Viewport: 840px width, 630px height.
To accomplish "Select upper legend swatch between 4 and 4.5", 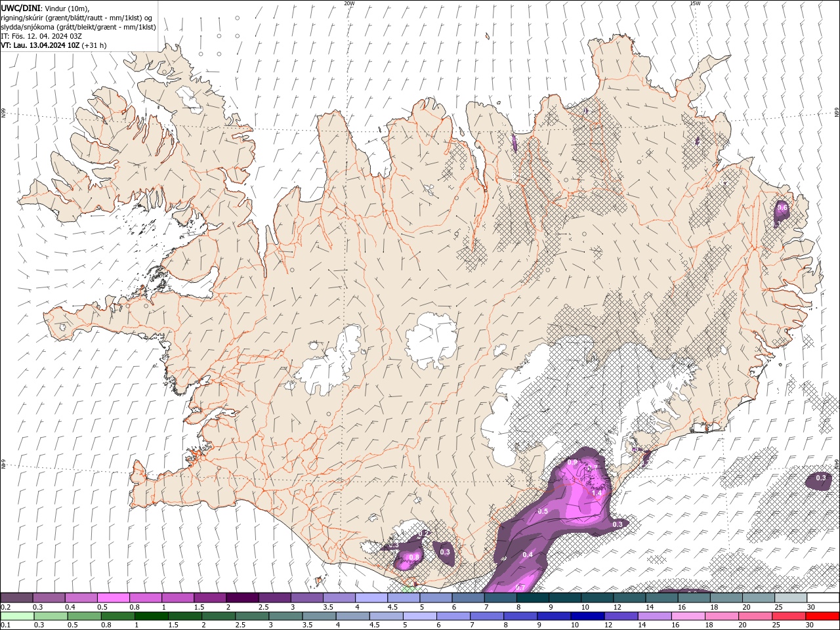I will click(371, 598).
